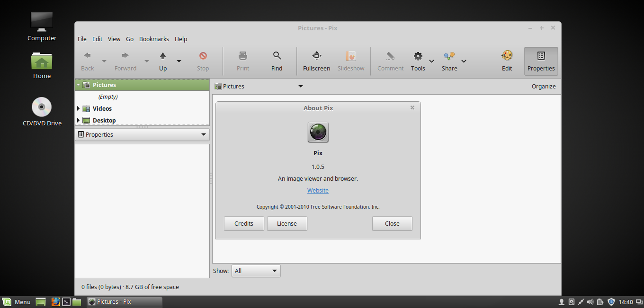Open the Mint Menu button

click(17, 302)
